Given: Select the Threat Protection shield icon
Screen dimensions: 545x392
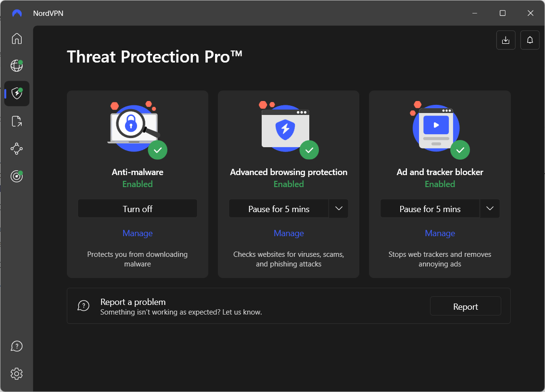Looking at the screenshot, I should coord(17,93).
